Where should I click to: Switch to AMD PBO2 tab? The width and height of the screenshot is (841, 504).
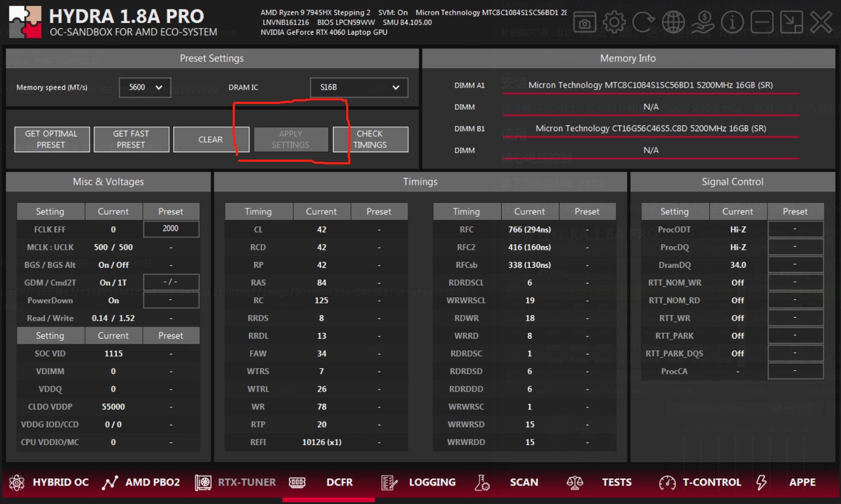click(152, 482)
